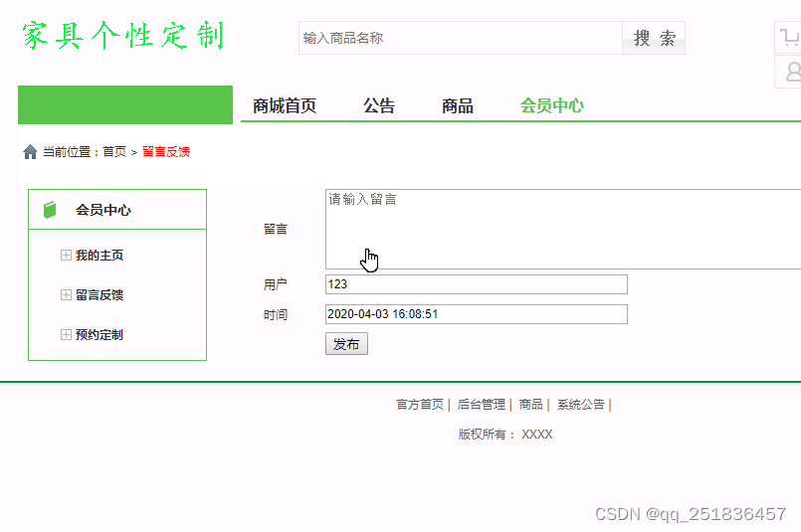Image resolution: width=801 pixels, height=532 pixels.
Task: Open 预约定制 in sidebar
Action: tap(100, 335)
